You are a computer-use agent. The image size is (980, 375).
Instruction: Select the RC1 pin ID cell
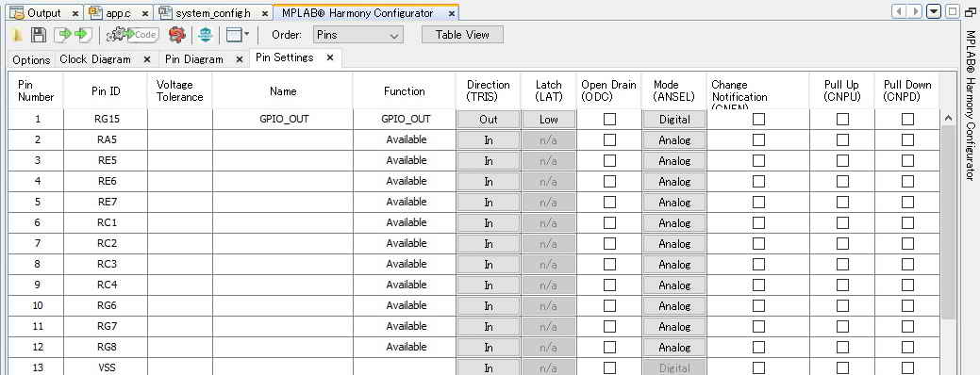click(x=106, y=222)
